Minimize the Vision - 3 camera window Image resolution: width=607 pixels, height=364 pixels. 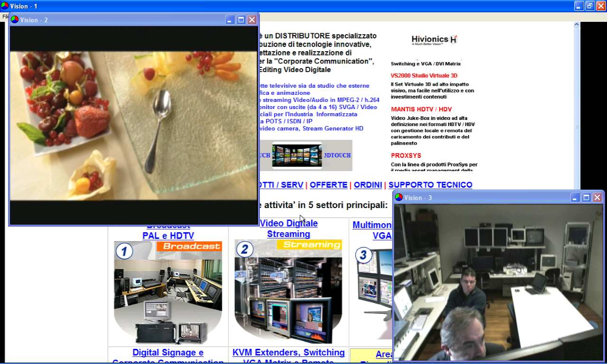coord(575,198)
